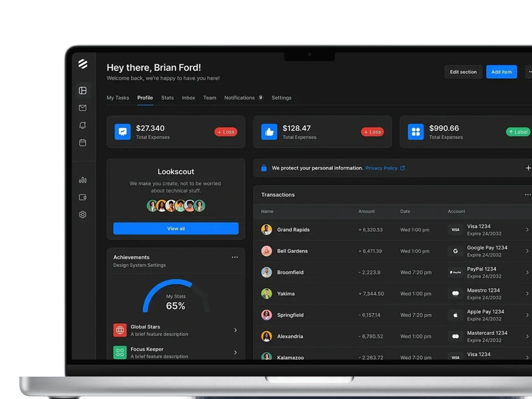
Task: Click the dashboard layout icon in sidebar
Action: coord(83,91)
